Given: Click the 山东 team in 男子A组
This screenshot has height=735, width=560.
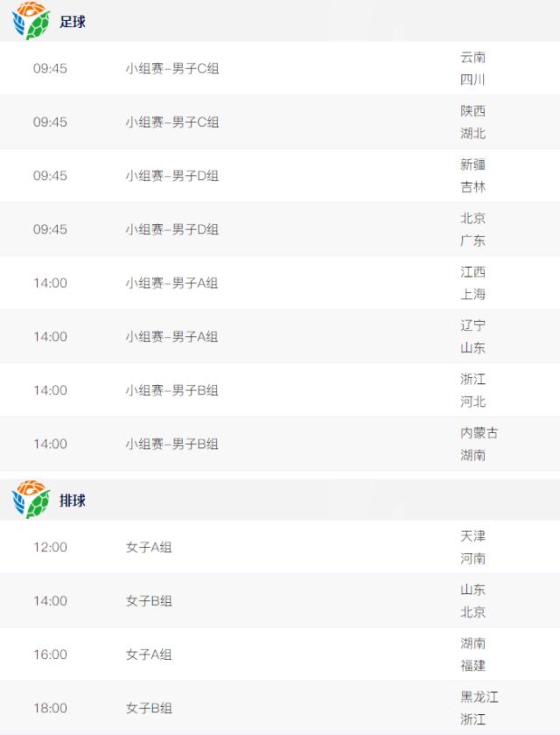Looking at the screenshot, I should [x=473, y=347].
